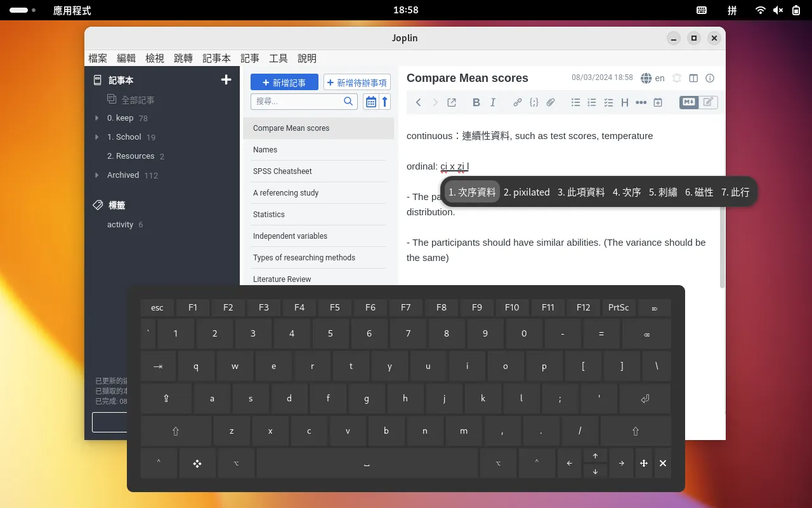812x508 pixels.
Task: Toggle the Markdown/rich text editor switch
Action: coord(698,102)
